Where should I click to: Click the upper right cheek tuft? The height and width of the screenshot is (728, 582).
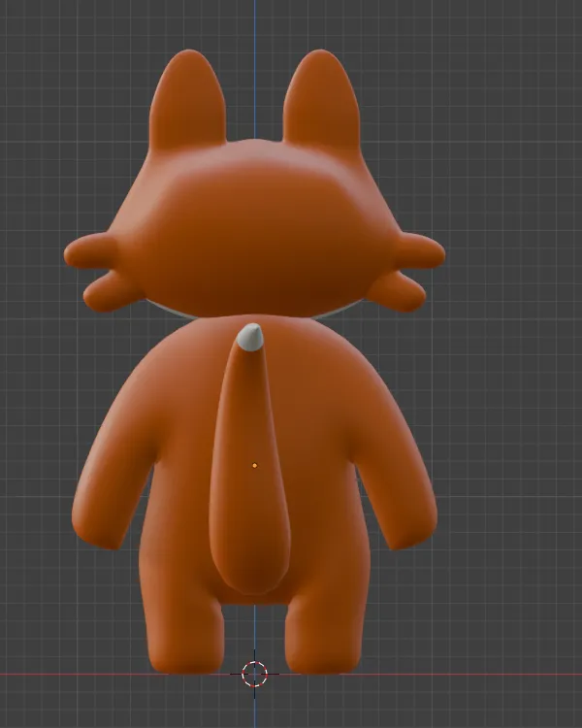[x=420, y=251]
